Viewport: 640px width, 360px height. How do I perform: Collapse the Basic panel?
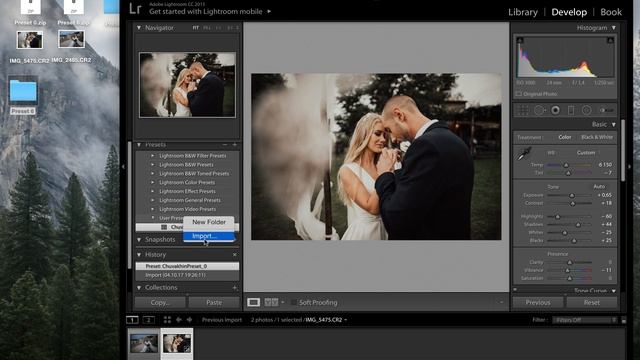(x=613, y=124)
